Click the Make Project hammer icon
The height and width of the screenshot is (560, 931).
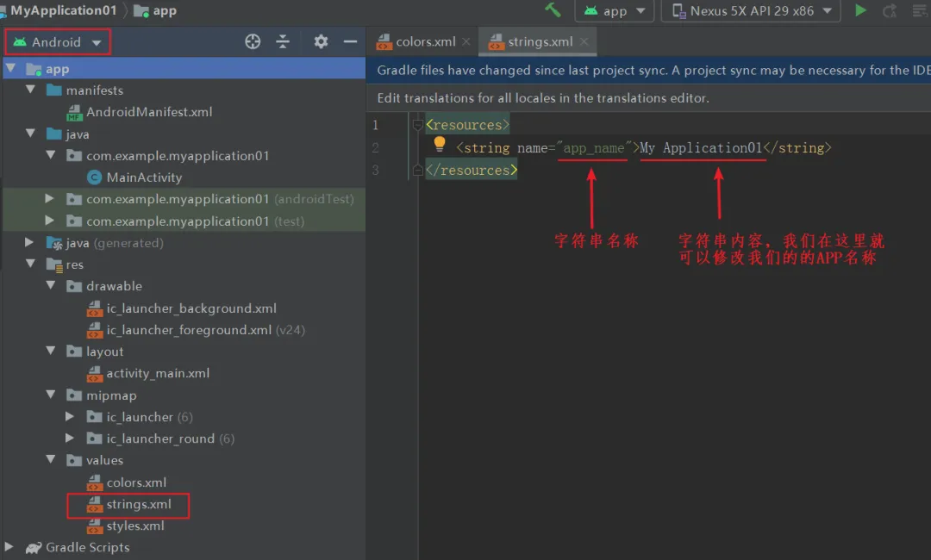(x=553, y=10)
